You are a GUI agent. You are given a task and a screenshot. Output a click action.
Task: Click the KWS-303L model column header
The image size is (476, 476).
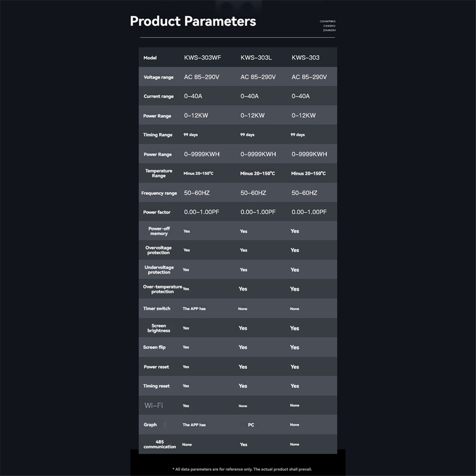pos(256,58)
